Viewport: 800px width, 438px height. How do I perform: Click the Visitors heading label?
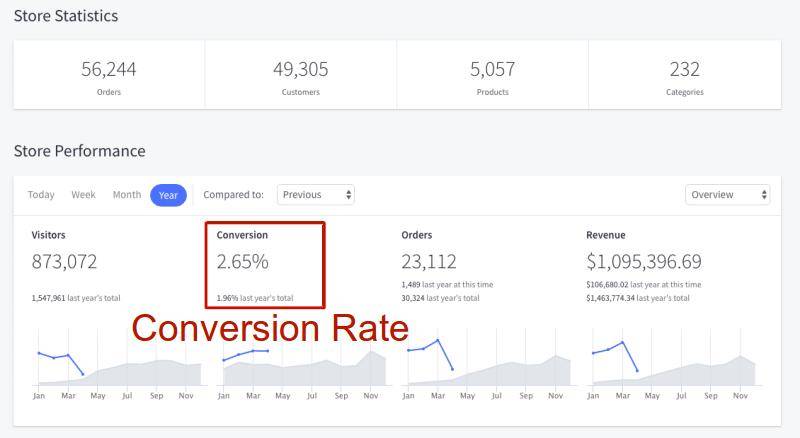coord(48,235)
